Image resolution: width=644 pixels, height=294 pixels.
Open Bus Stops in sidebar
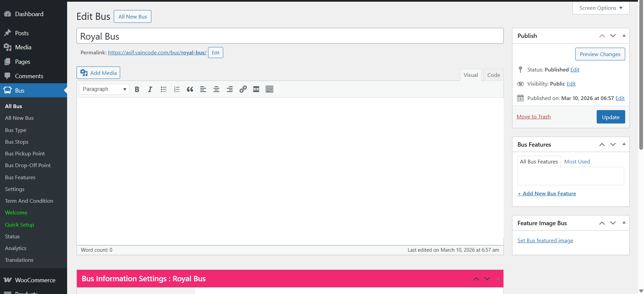pyautogui.click(x=17, y=142)
